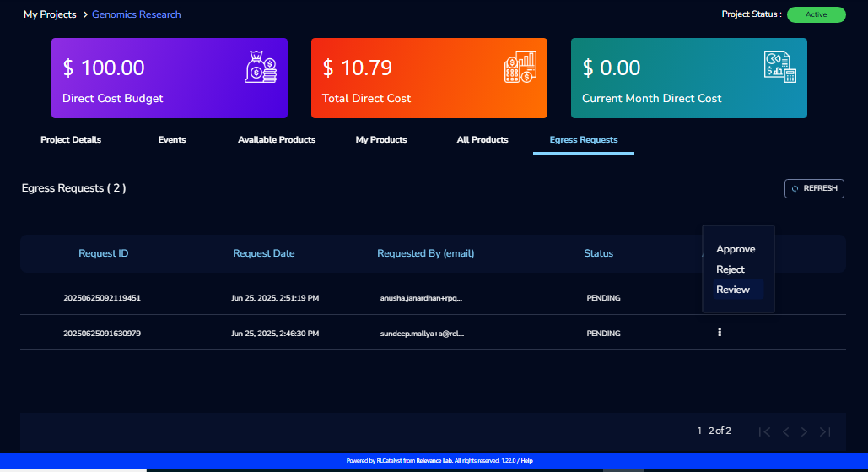868x472 pixels.
Task: Open the Events tab
Action: tap(172, 139)
